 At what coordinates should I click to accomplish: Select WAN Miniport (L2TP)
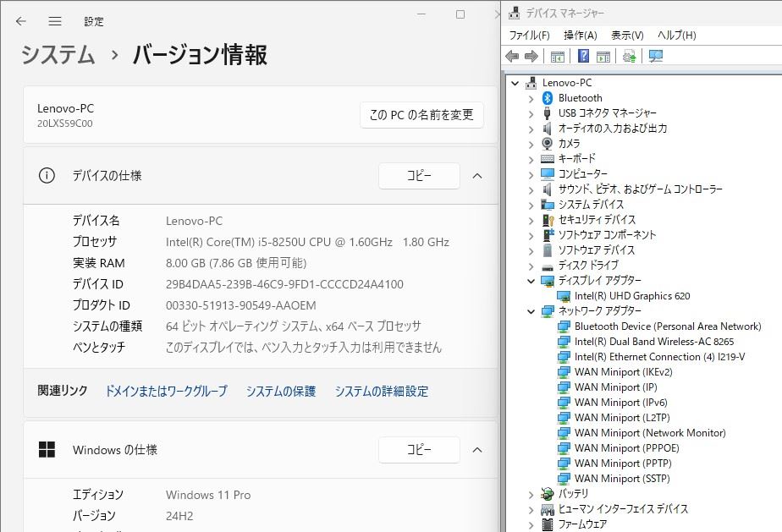pos(622,418)
